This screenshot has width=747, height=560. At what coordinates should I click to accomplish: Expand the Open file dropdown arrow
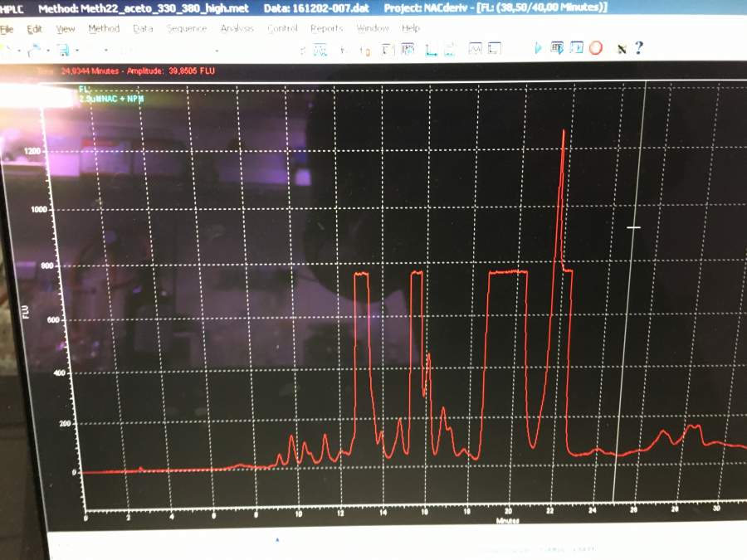click(x=48, y=51)
